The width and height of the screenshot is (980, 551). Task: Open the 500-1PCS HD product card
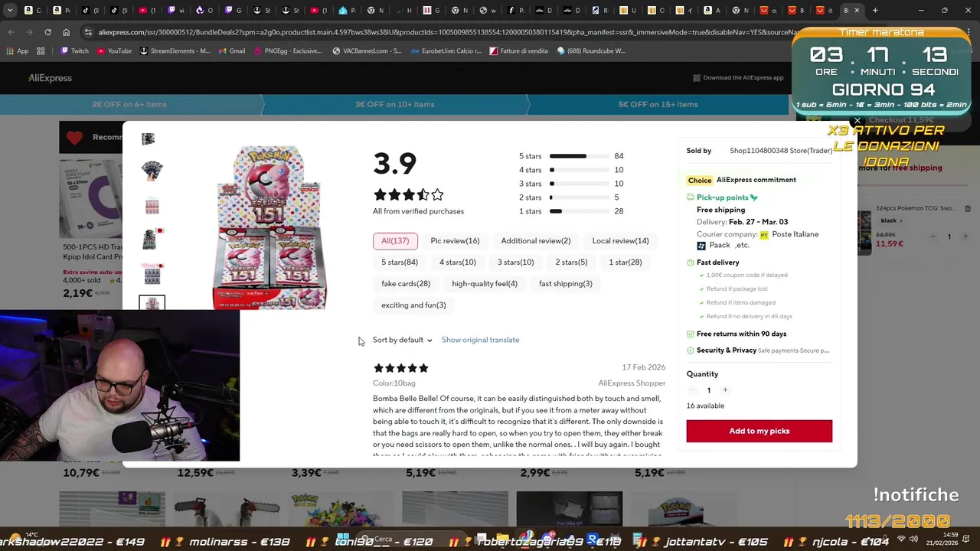pos(90,230)
